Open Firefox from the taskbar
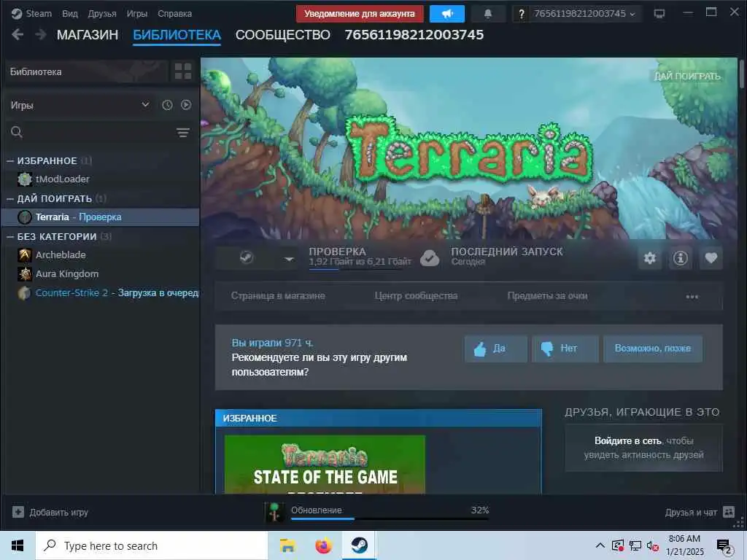The width and height of the screenshot is (747, 560). point(323,545)
